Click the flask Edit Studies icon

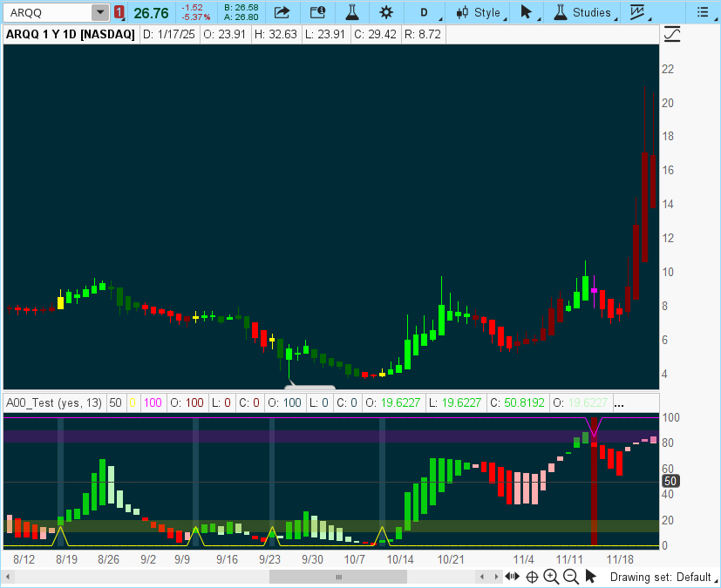click(352, 12)
